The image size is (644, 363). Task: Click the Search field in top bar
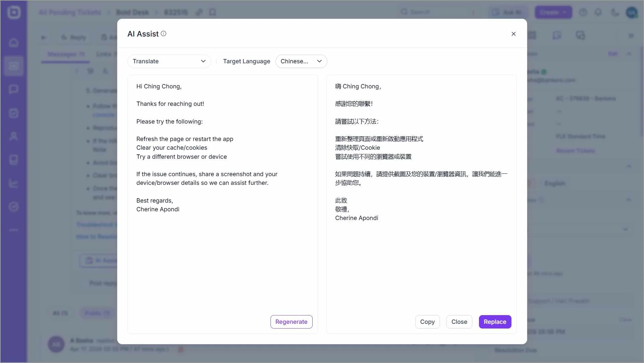tap(438, 12)
